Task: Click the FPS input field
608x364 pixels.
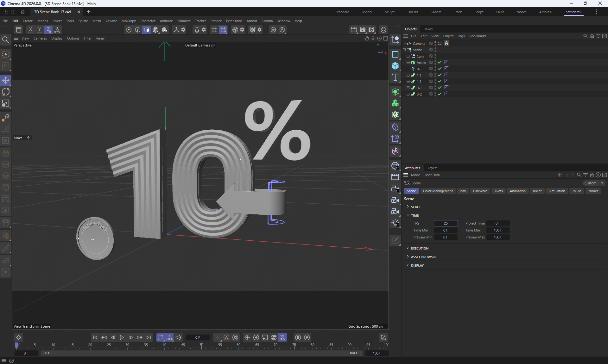Action: tap(446, 223)
